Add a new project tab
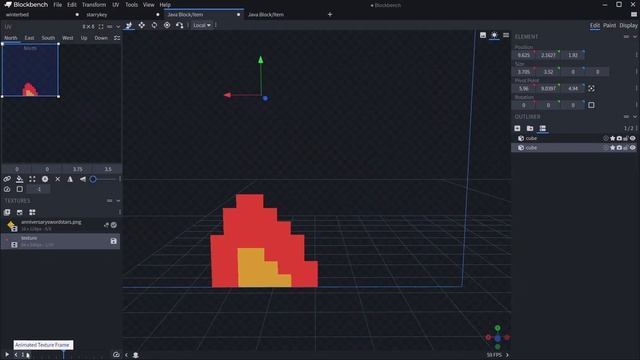The image size is (640, 360). (x=330, y=14)
